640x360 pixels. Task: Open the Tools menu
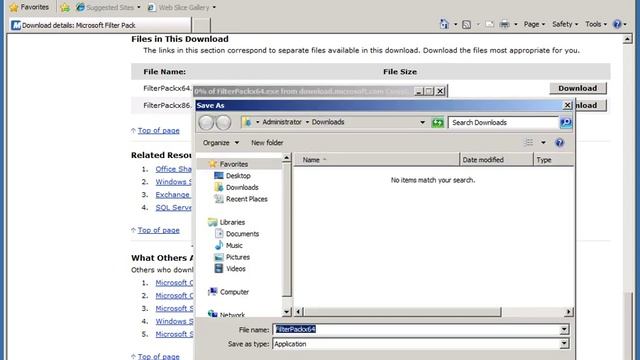point(596,24)
